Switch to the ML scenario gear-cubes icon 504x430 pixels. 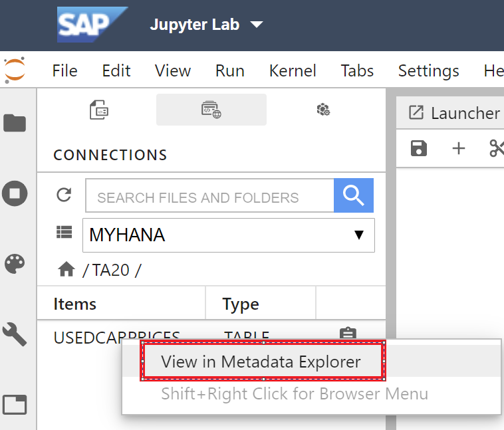pos(323,110)
